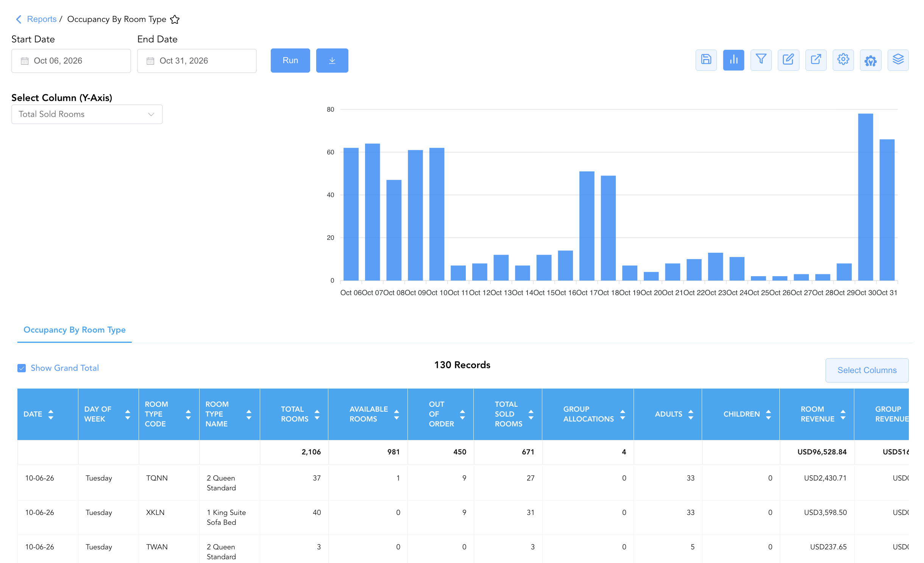The height and width of the screenshot is (563, 924).
Task: Sort by ROOM TYPE NAME column
Action: pyautogui.click(x=249, y=414)
